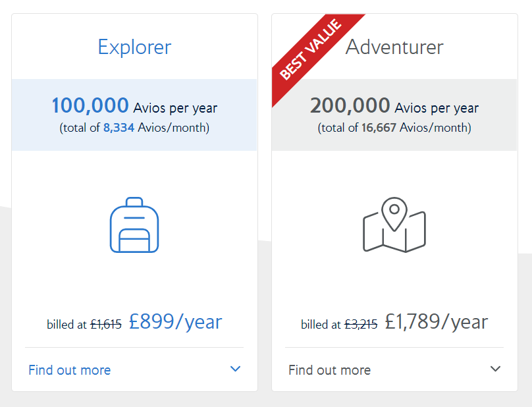Image resolution: width=532 pixels, height=407 pixels.
Task: Click the map with location pin icon
Action: pos(394,225)
